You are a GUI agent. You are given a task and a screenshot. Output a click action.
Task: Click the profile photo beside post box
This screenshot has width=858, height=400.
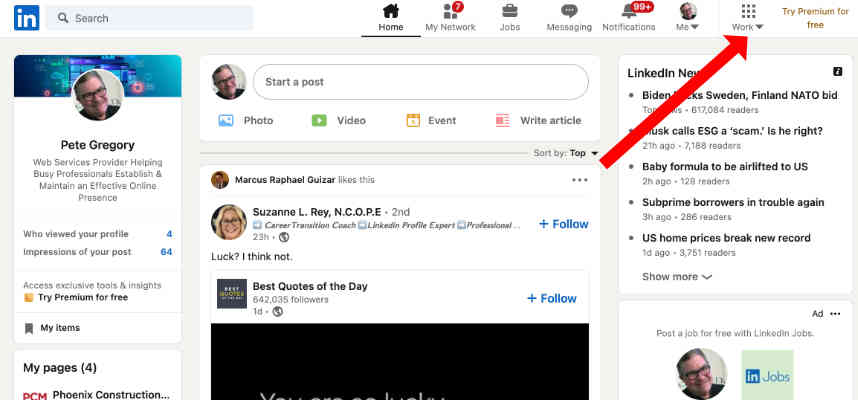[x=229, y=82]
